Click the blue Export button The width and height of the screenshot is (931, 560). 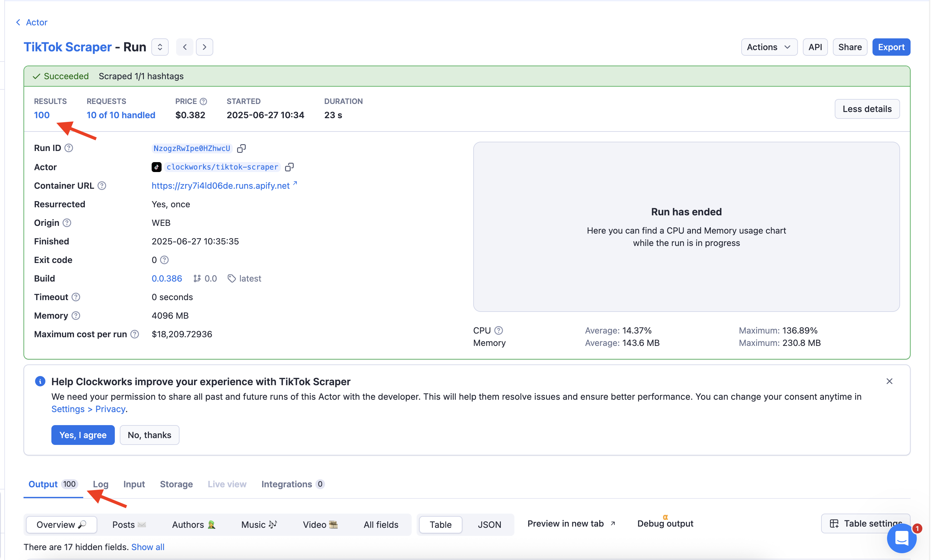tap(891, 47)
